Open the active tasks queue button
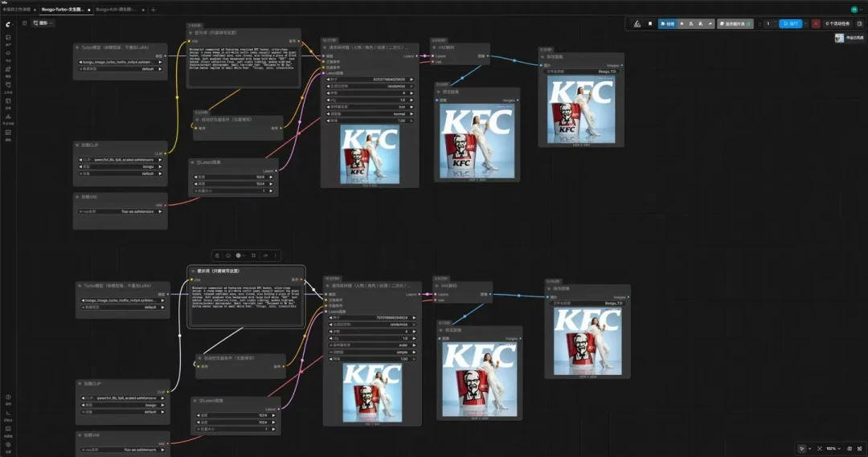Image resolution: width=868 pixels, height=457 pixels. click(837, 24)
